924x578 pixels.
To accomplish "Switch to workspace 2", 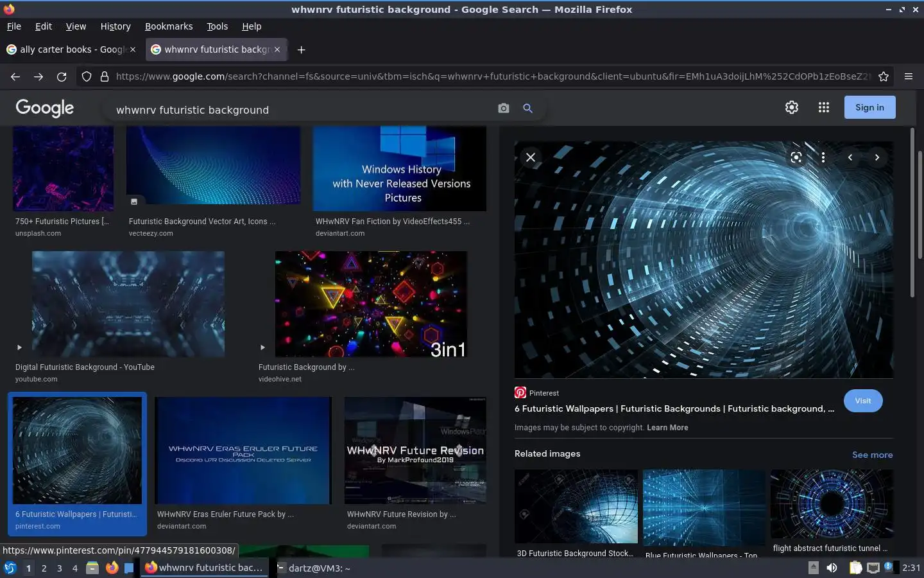I will 44,568.
